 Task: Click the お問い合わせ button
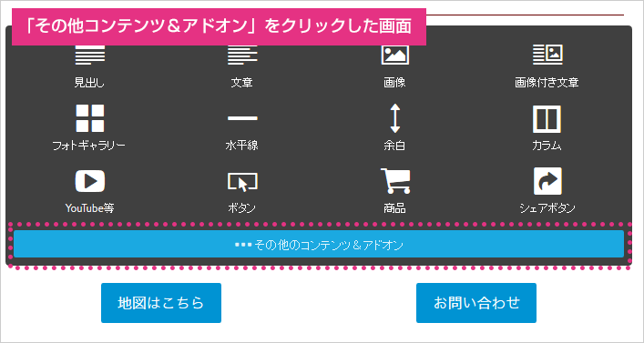click(x=476, y=303)
